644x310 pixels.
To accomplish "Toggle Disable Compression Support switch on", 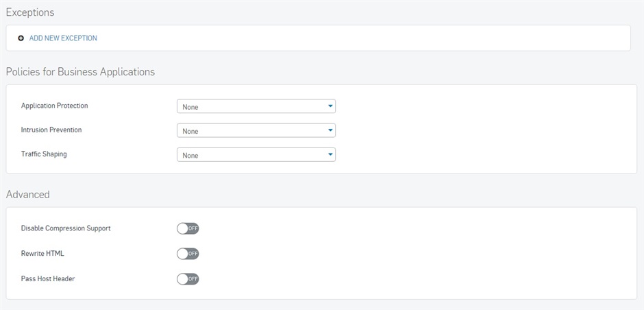I will [x=188, y=228].
